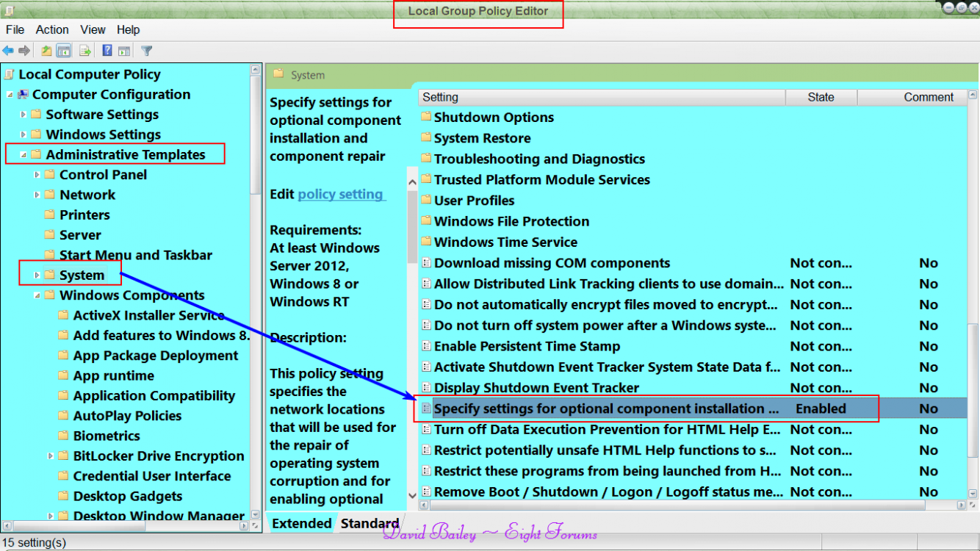980x551 pixels.
Task: Open the File menu
Action: (x=15, y=29)
